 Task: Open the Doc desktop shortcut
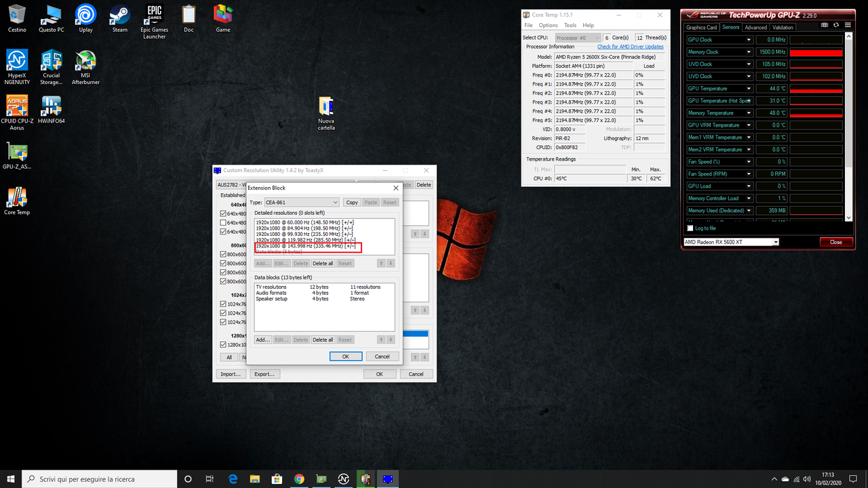[189, 18]
